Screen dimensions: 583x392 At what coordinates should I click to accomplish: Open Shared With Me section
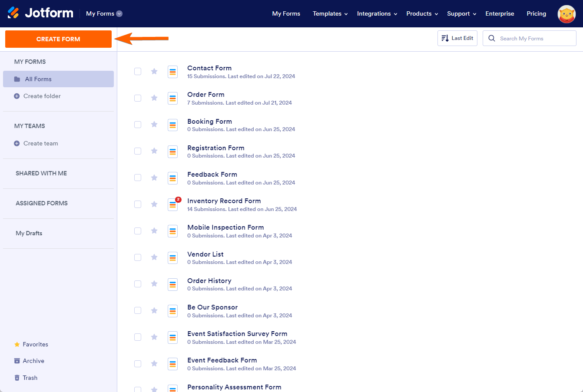click(x=41, y=173)
